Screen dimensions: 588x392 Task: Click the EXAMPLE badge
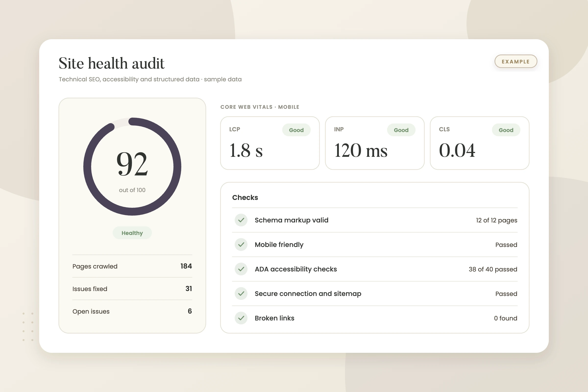click(516, 61)
